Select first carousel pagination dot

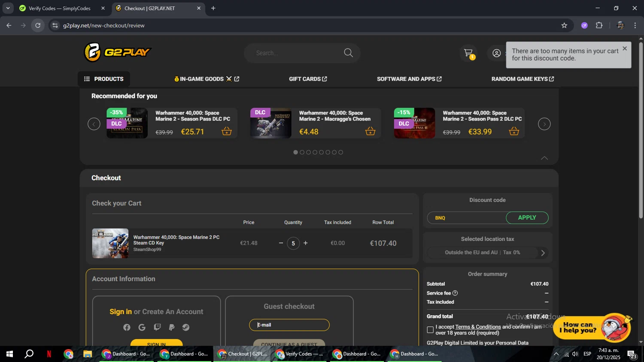tap(295, 152)
